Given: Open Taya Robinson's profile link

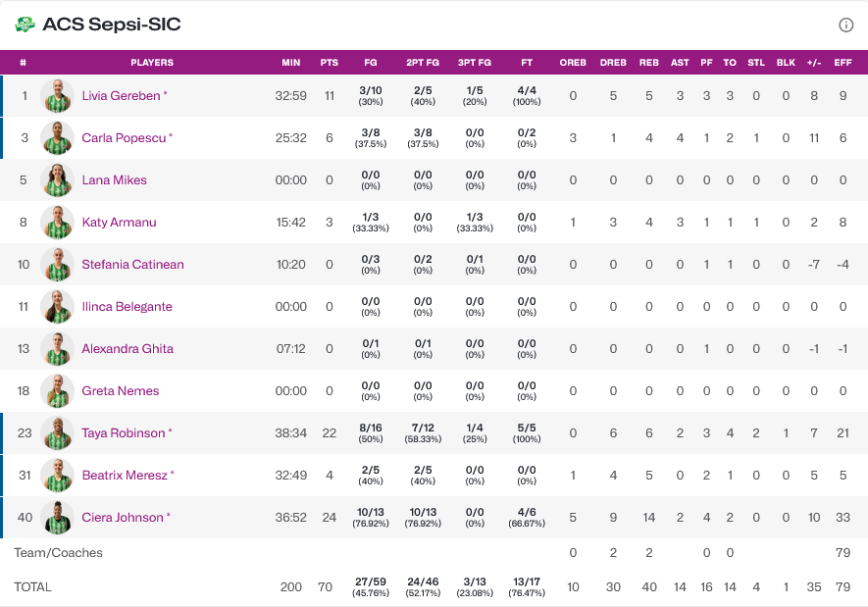Looking at the screenshot, I should click(x=124, y=433).
